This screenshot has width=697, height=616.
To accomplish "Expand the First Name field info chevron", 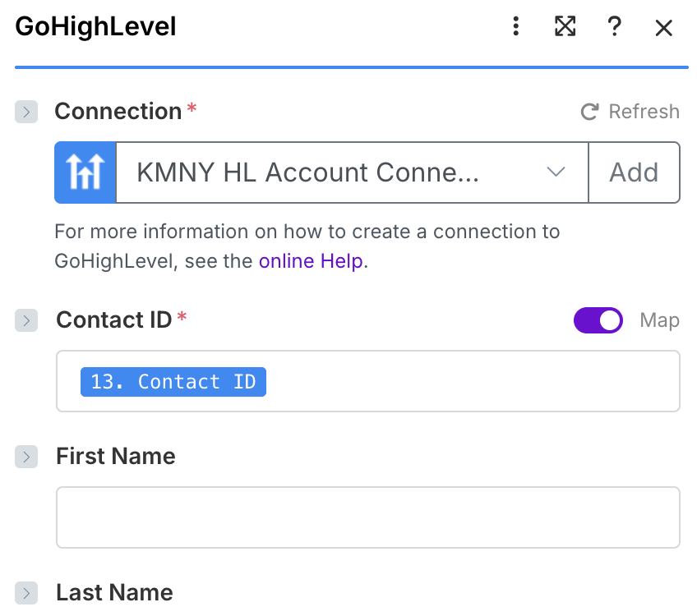I will click(26, 457).
